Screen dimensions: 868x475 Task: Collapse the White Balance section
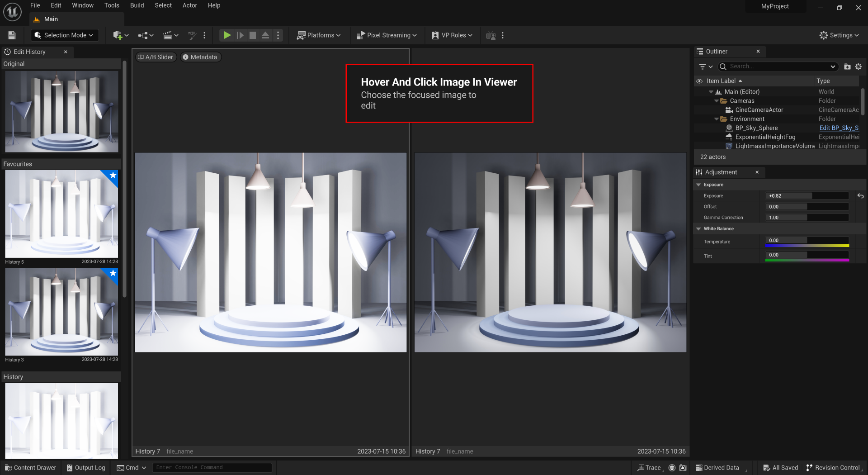(x=698, y=229)
